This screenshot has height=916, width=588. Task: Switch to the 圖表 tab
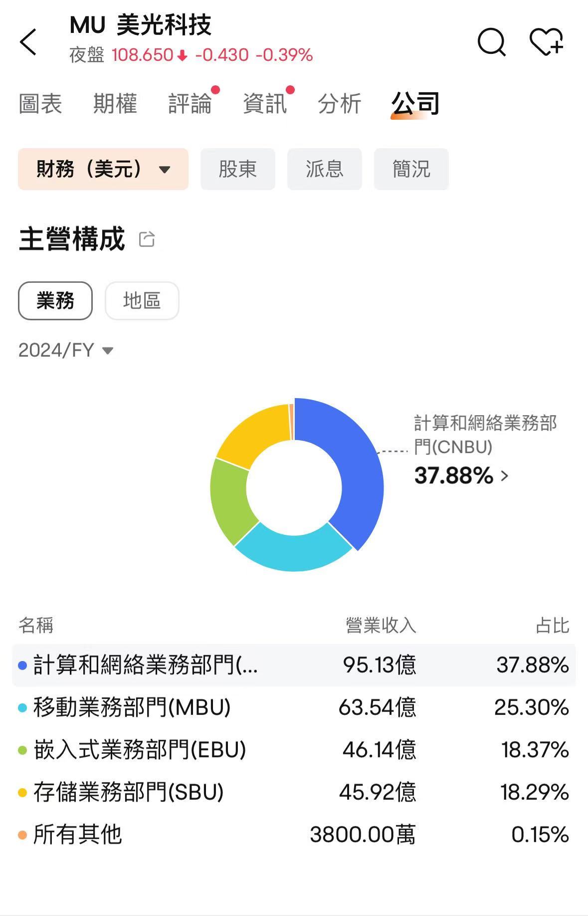(40, 104)
